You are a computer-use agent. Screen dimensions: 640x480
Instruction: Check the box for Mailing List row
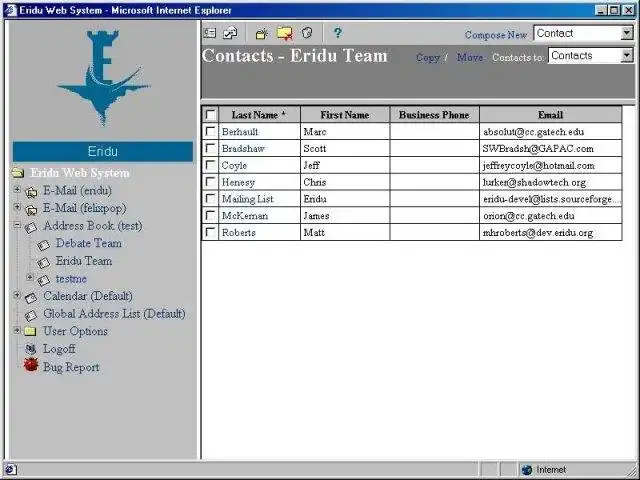pos(211,199)
